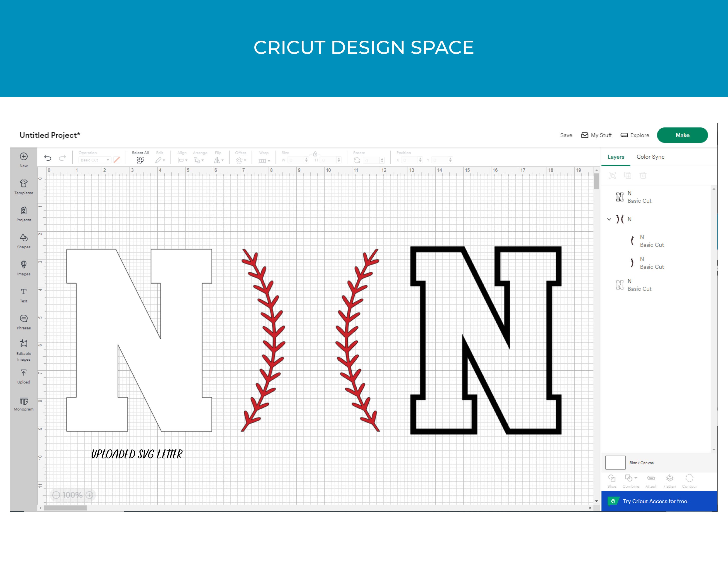Open the Operation Basic Cut dropdown
The width and height of the screenshot is (728, 572).
pyautogui.click(x=95, y=160)
